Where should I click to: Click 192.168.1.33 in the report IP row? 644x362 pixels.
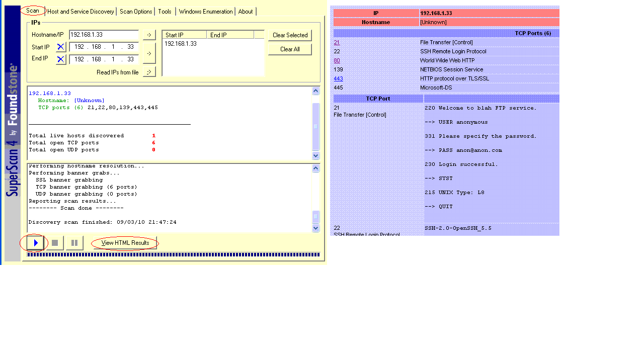tap(436, 13)
